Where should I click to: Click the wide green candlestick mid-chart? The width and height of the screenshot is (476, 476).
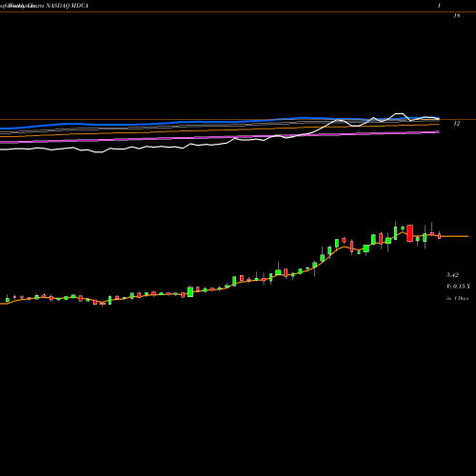click(x=190, y=291)
